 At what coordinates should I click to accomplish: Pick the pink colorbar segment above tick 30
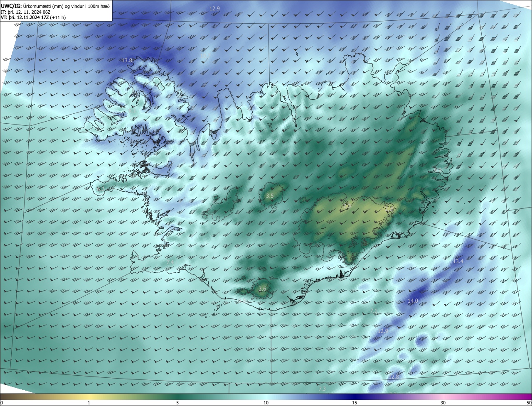pyautogui.click(x=443, y=396)
